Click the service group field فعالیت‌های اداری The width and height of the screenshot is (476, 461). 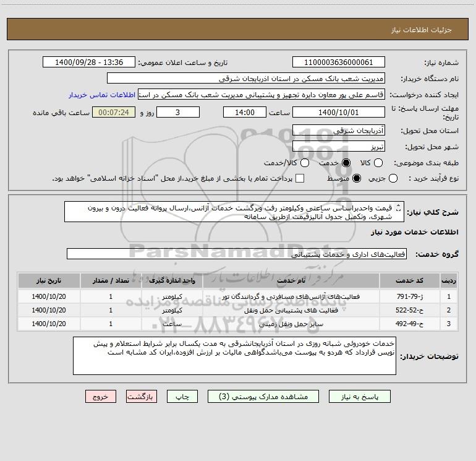[237, 254]
